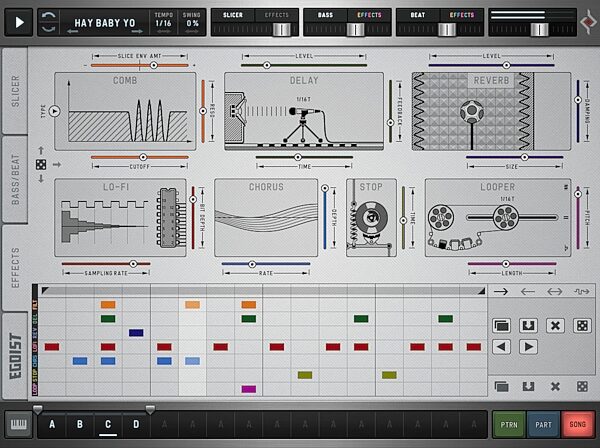Switch to the EFFECTS side tab

click(x=15, y=267)
